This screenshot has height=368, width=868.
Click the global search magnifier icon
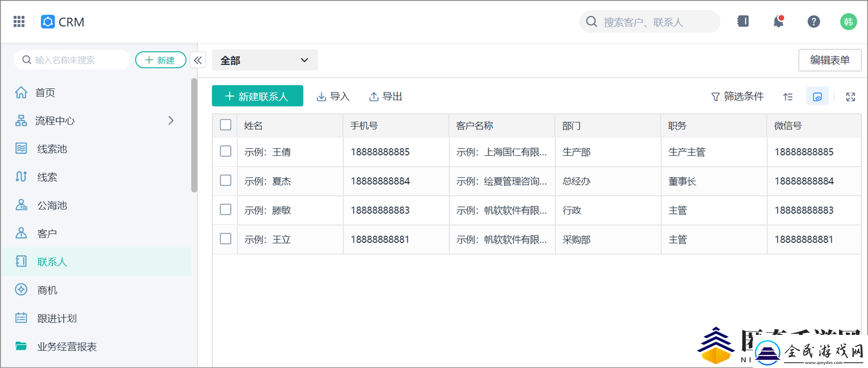coord(592,22)
